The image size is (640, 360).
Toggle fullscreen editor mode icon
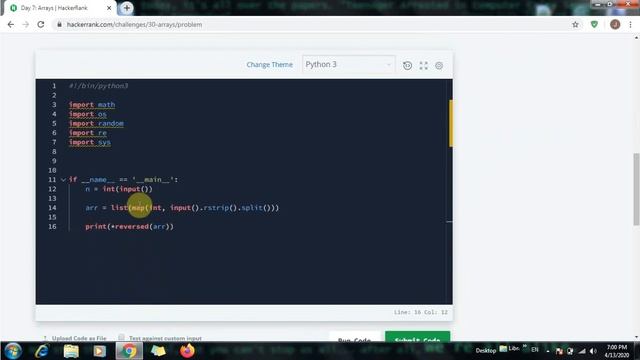tap(423, 65)
